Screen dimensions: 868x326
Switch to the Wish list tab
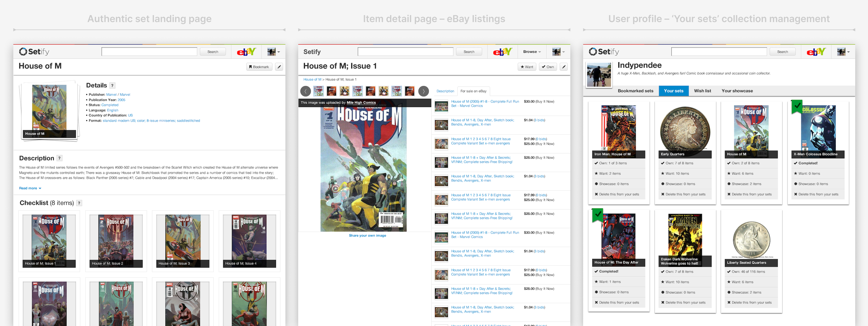pyautogui.click(x=703, y=91)
